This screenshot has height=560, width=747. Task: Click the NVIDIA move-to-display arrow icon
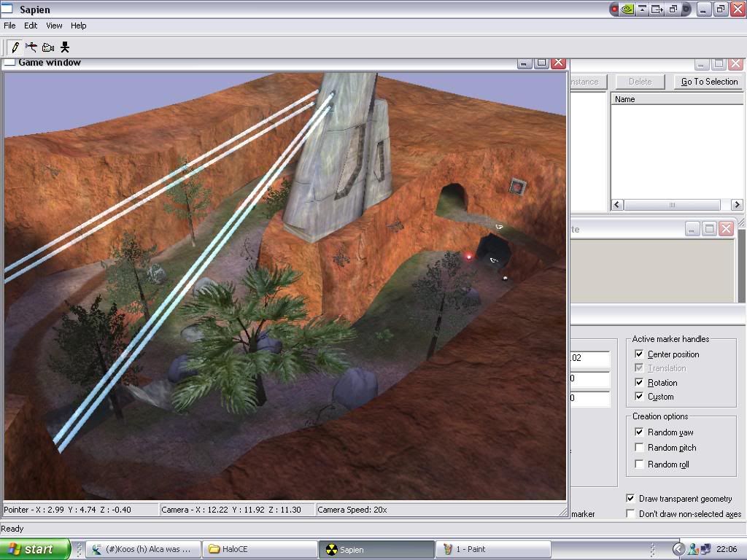point(657,9)
